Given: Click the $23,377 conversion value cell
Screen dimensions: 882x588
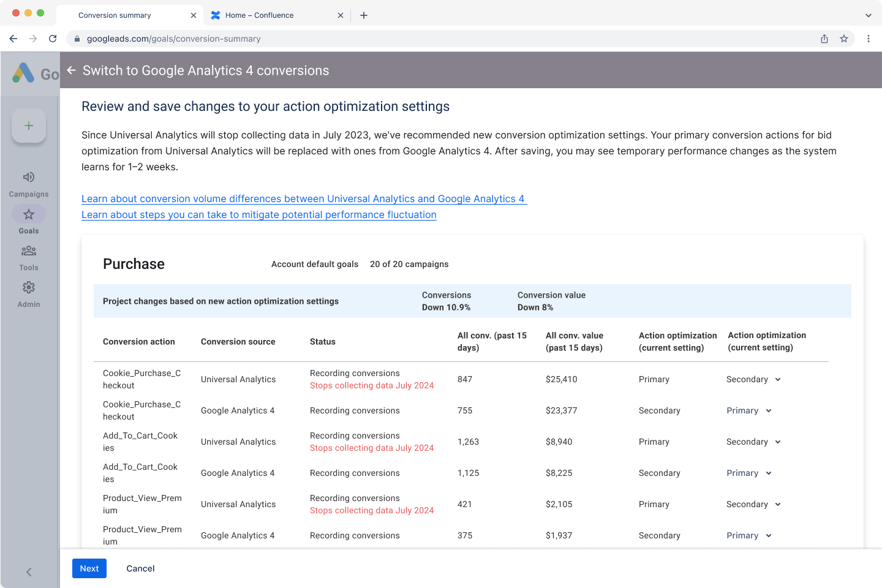Looking at the screenshot, I should pos(562,410).
